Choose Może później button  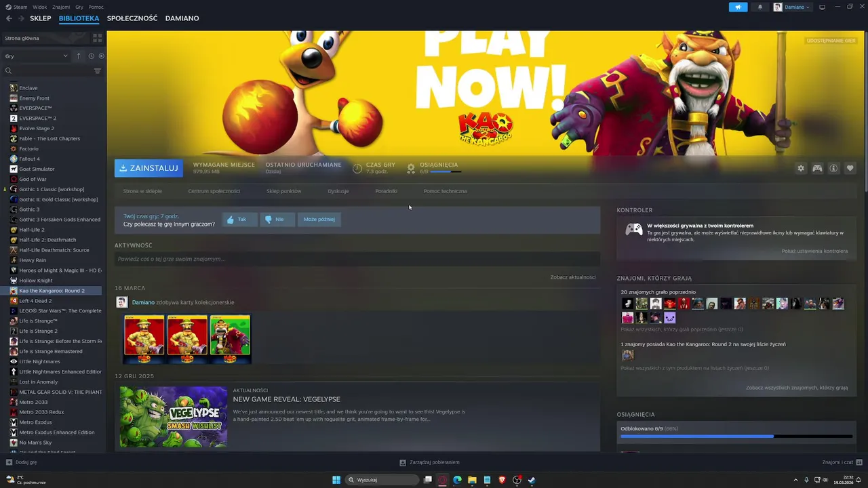coord(319,219)
